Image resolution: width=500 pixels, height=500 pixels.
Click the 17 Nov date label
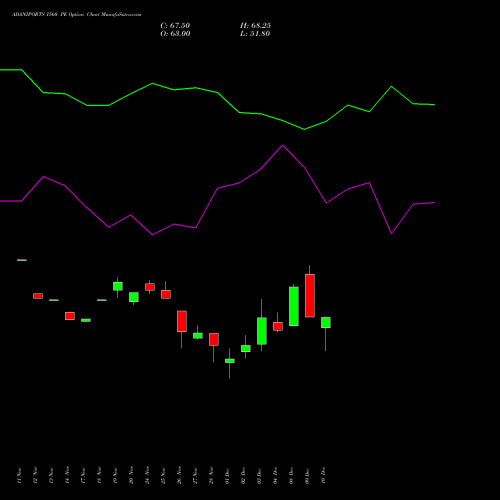coord(83,475)
